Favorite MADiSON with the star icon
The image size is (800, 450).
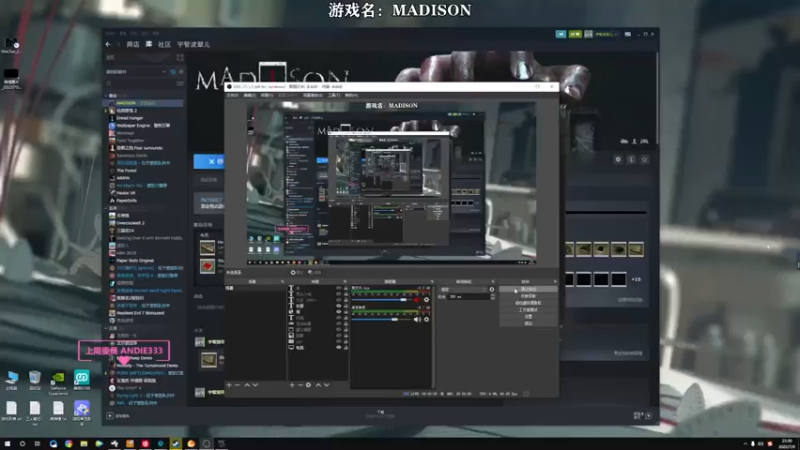(644, 160)
